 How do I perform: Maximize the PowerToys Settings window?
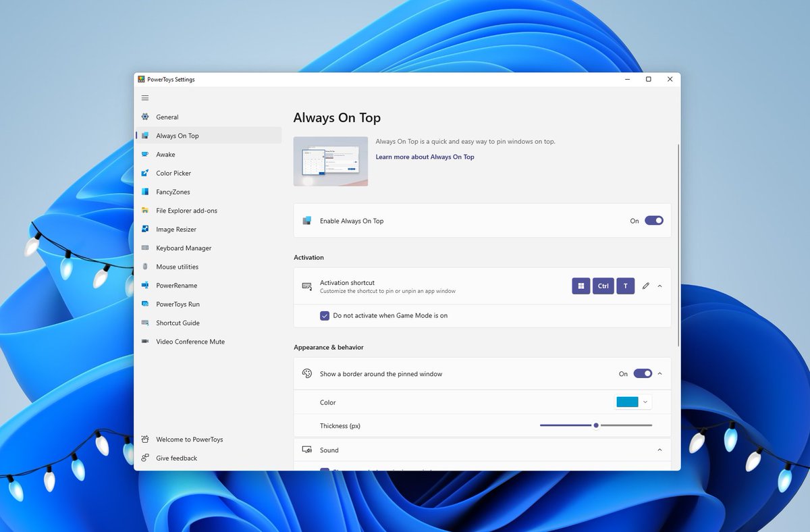(x=649, y=79)
